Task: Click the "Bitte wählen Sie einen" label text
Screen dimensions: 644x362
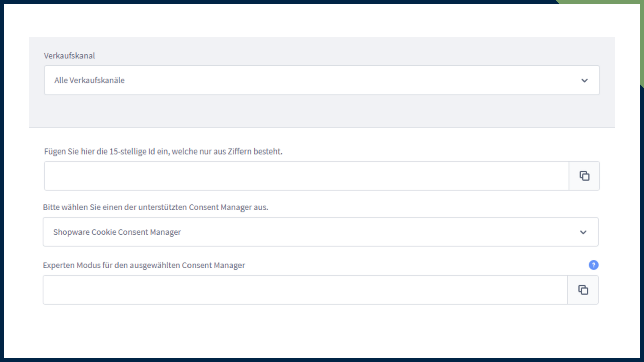Action: tap(155, 207)
